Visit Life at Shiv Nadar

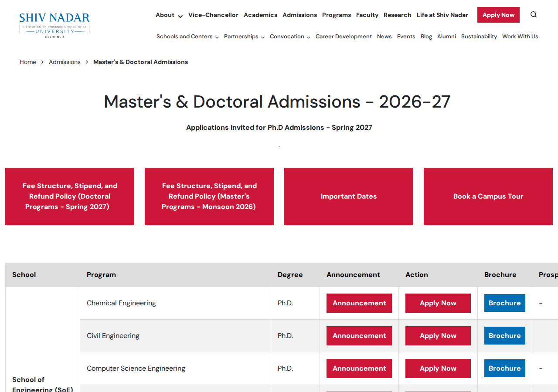[x=442, y=15]
